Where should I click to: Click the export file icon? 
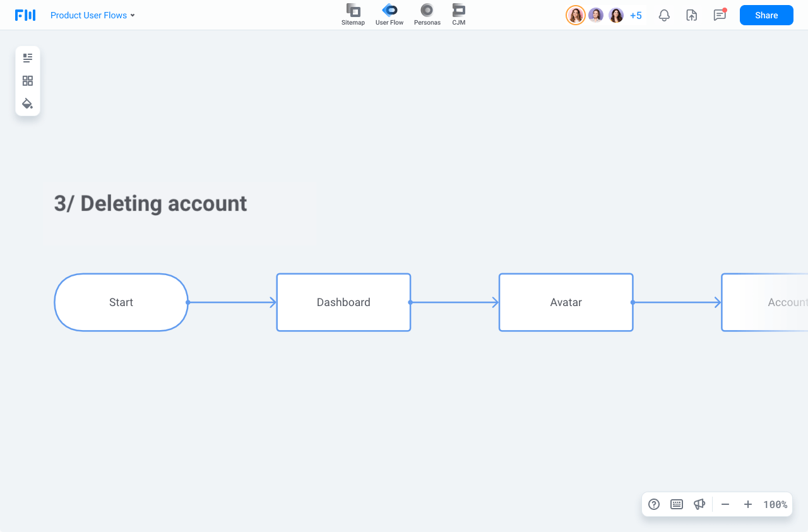(692, 15)
